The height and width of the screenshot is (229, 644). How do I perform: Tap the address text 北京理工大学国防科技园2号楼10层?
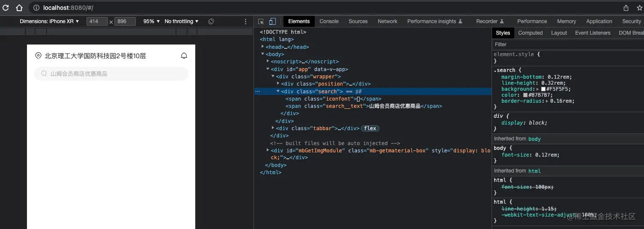(x=95, y=56)
